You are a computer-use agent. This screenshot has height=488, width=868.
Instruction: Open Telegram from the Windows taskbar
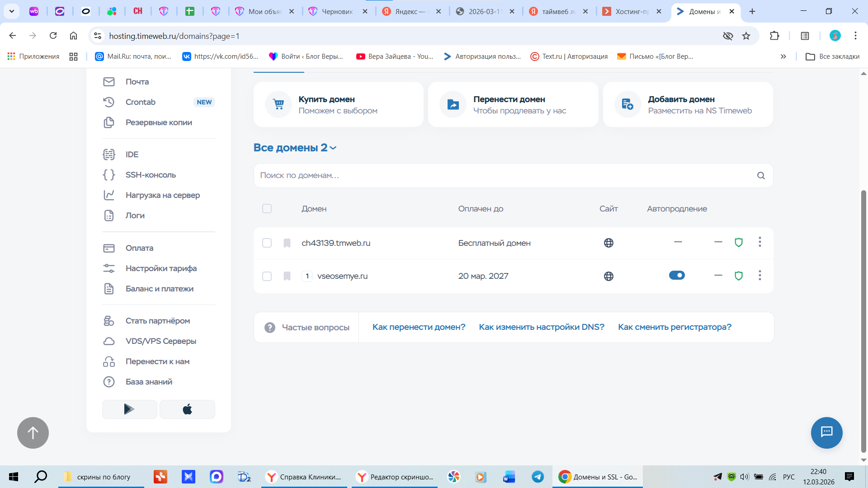tap(538, 477)
